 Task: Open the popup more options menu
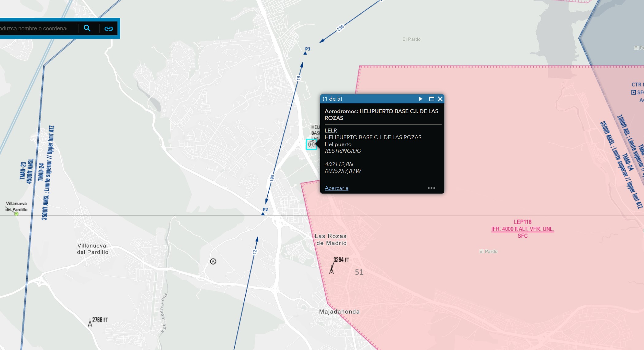click(431, 188)
